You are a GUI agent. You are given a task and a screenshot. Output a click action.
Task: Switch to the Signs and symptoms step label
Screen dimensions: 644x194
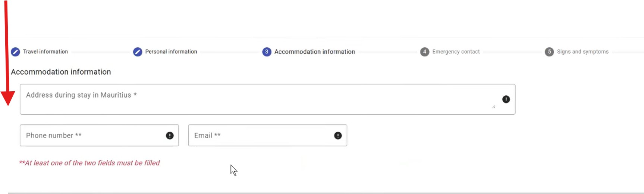583,52
